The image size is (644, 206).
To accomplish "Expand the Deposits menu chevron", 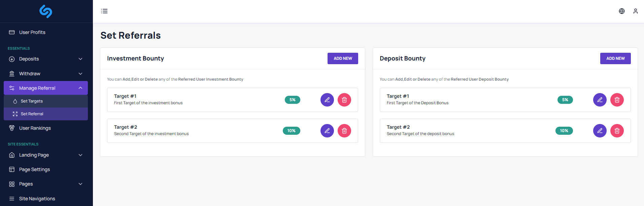I will [80, 59].
